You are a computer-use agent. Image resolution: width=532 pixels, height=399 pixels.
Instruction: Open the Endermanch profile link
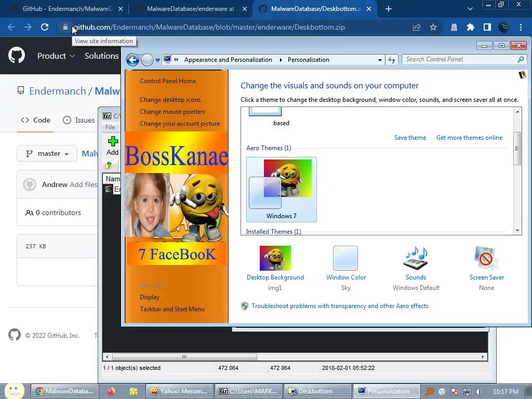58,91
